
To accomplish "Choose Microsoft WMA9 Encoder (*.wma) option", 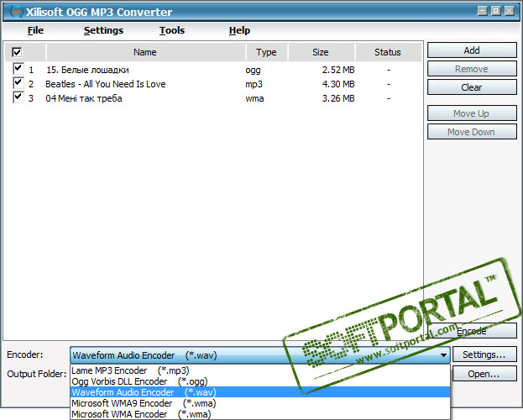I will click(x=260, y=403).
